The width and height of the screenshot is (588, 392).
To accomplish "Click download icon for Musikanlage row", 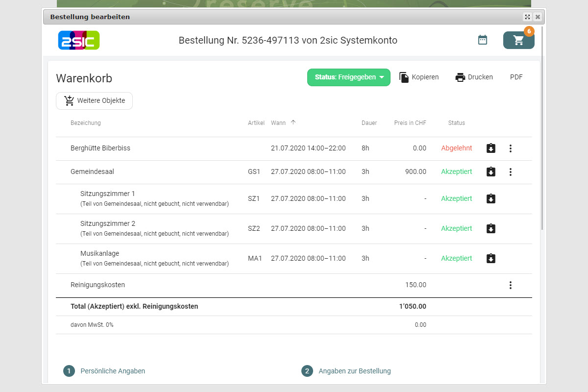I will (490, 258).
